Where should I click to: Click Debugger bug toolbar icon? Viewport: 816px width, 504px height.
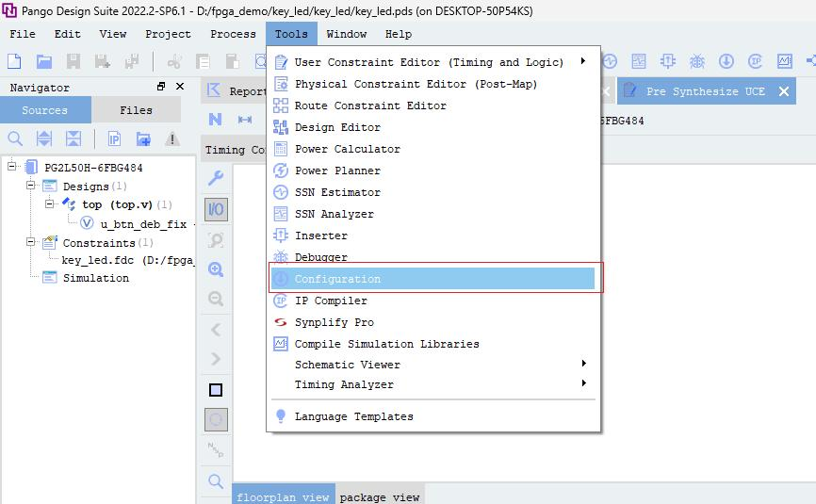tap(697, 61)
